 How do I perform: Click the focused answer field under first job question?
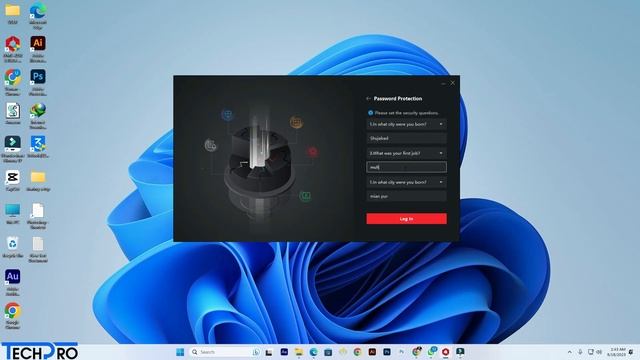click(406, 167)
